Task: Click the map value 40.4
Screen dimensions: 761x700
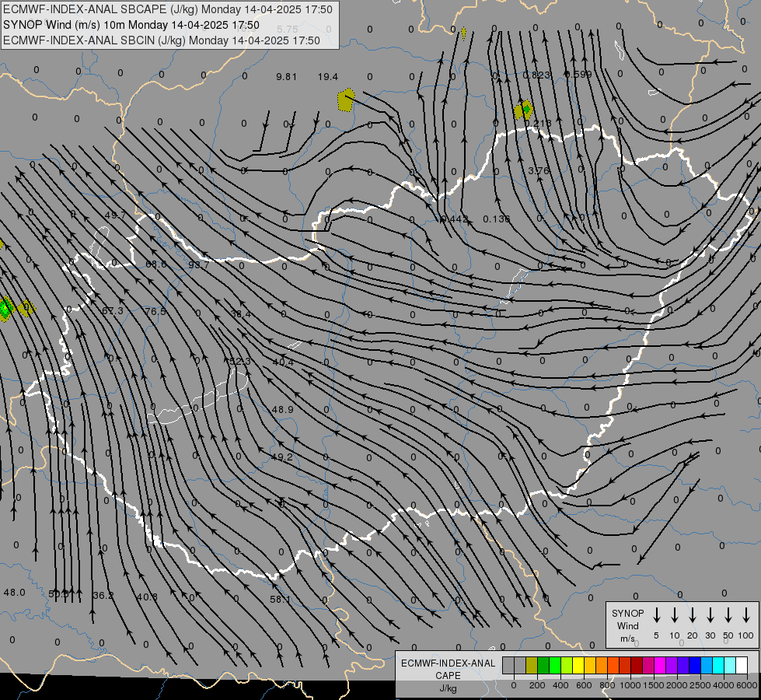Action: click(x=283, y=362)
